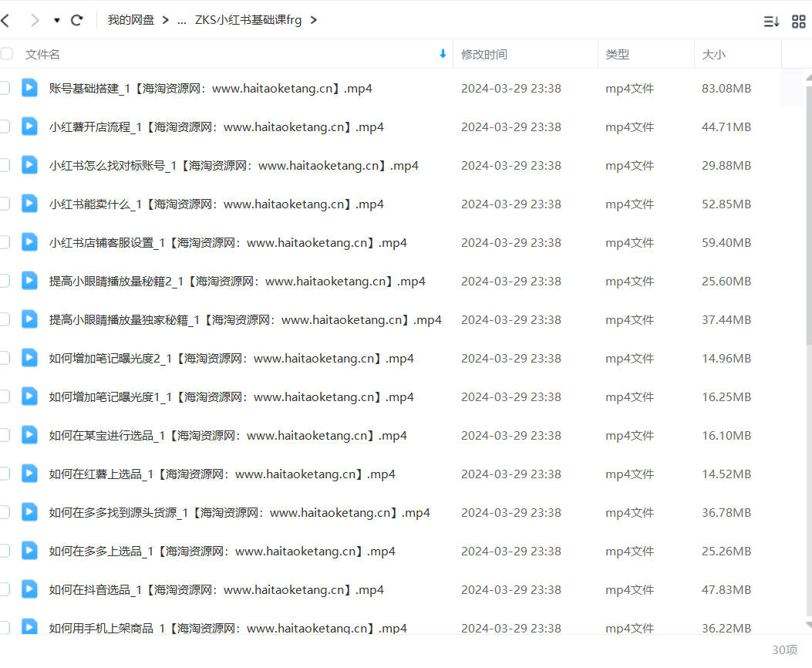The width and height of the screenshot is (812, 668).
Task: Select file name 如何在红薯上选品_1
Action: (x=222, y=474)
